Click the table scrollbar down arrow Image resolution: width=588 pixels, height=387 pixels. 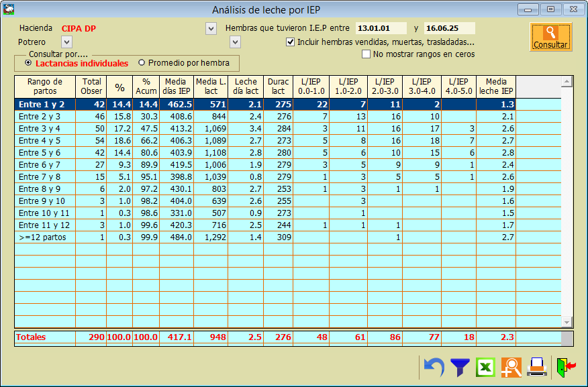[567, 322]
